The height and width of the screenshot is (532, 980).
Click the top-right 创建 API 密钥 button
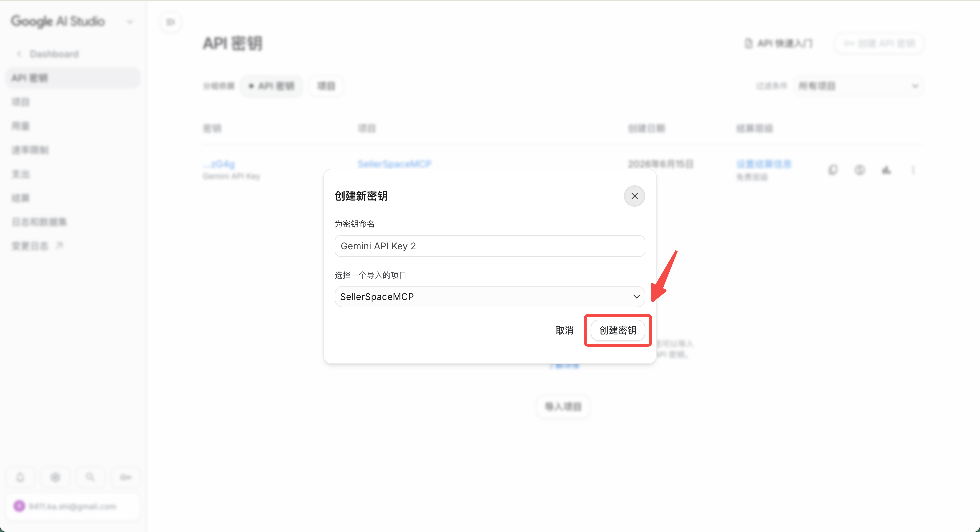coord(879,43)
